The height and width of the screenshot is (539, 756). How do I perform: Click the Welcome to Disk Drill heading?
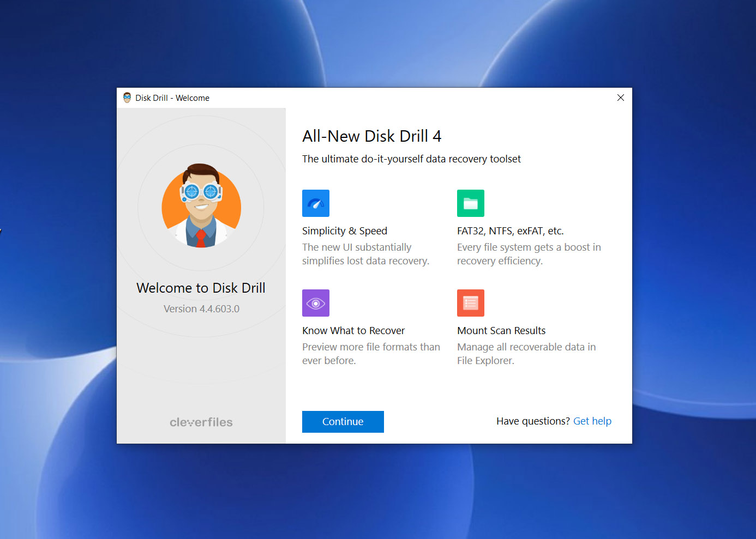[x=201, y=288]
